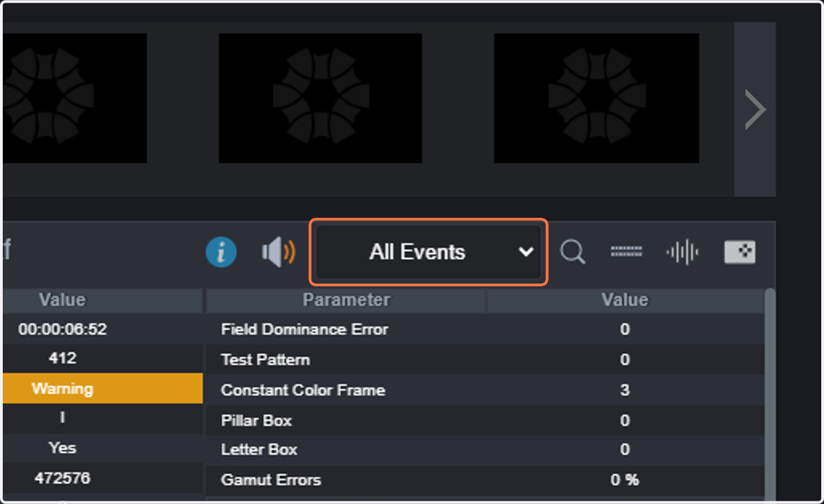Go to next thumbnails with right arrow
The image size is (824, 504).
click(x=755, y=110)
